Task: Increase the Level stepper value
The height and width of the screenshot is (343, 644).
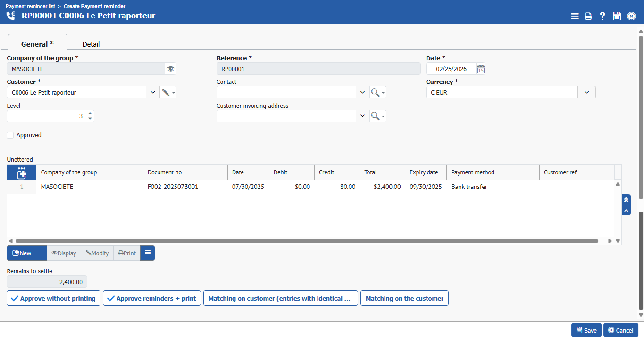Action: [90, 114]
